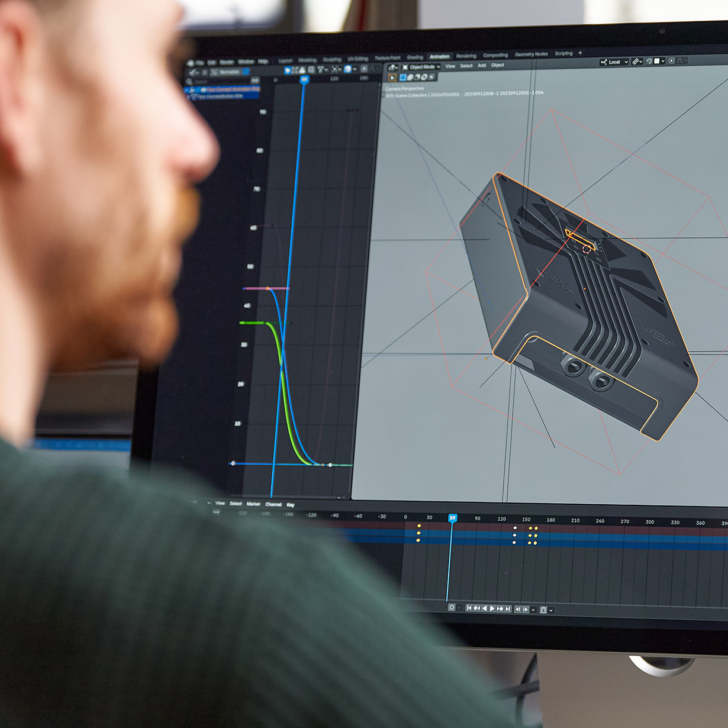Open the dope sheet Select menu
The width and height of the screenshot is (728, 728).
[x=236, y=504]
